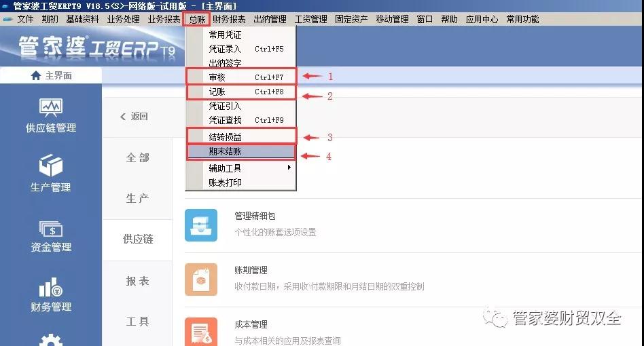Open the Financial Management (财务管理) icon
644x346 pixels.
pyautogui.click(x=51, y=288)
